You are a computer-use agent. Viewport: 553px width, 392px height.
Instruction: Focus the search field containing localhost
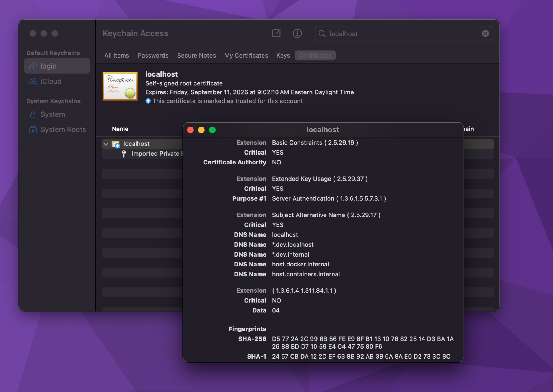404,33
